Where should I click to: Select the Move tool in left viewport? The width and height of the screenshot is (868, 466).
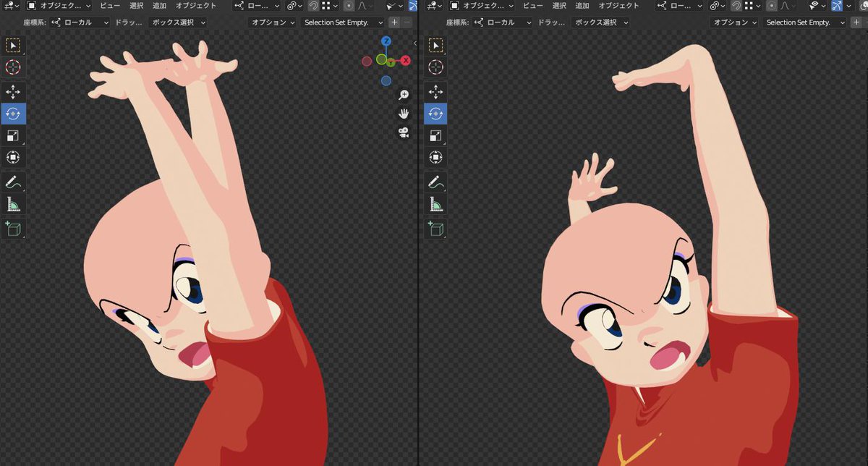(13, 91)
